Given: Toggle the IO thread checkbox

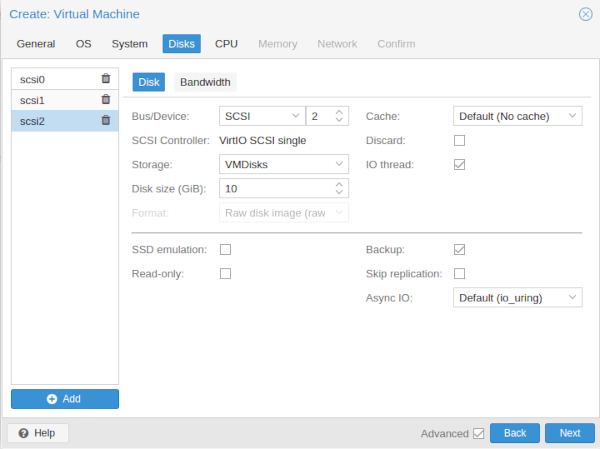Looking at the screenshot, I should coord(459,165).
